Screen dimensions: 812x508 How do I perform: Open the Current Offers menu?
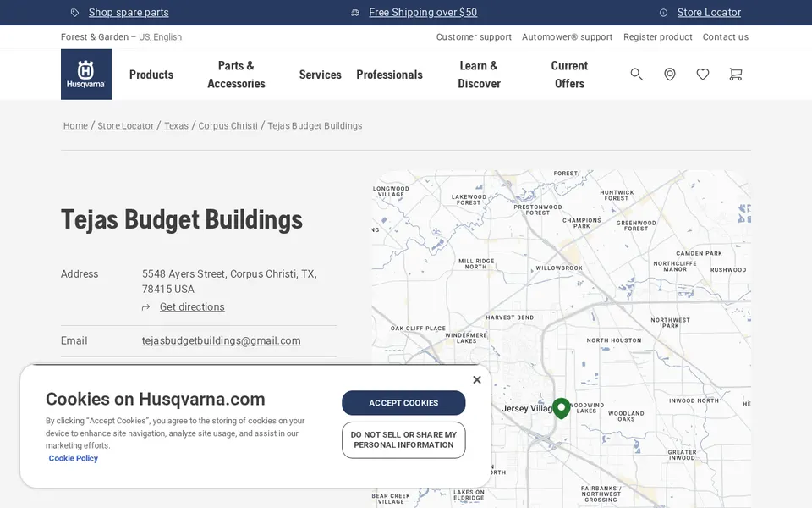[569, 75]
